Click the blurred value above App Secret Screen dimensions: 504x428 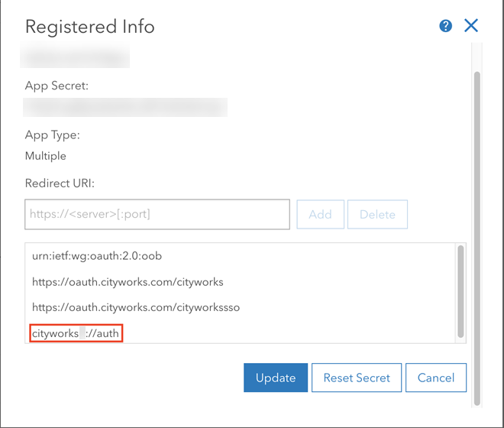point(76,57)
